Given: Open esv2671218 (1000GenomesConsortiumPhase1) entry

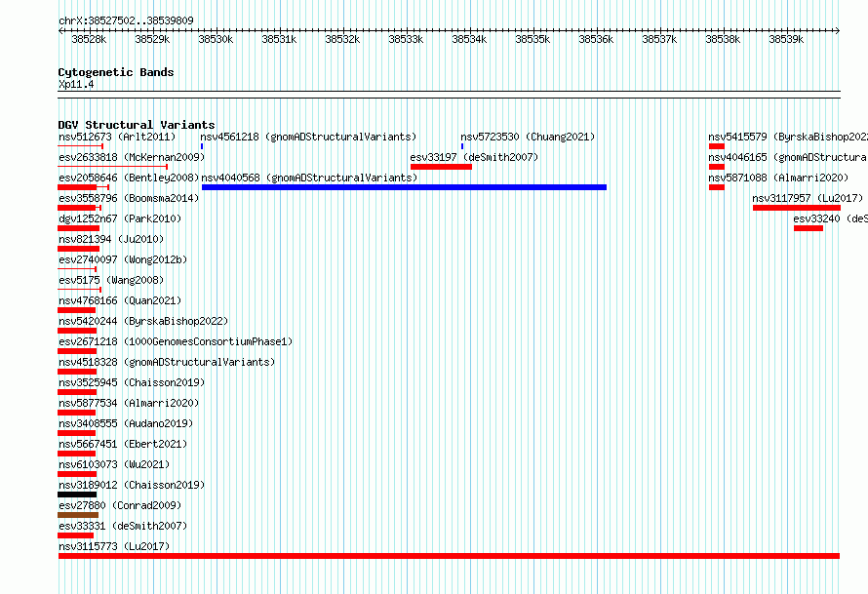Looking at the screenshot, I should click(x=176, y=341).
